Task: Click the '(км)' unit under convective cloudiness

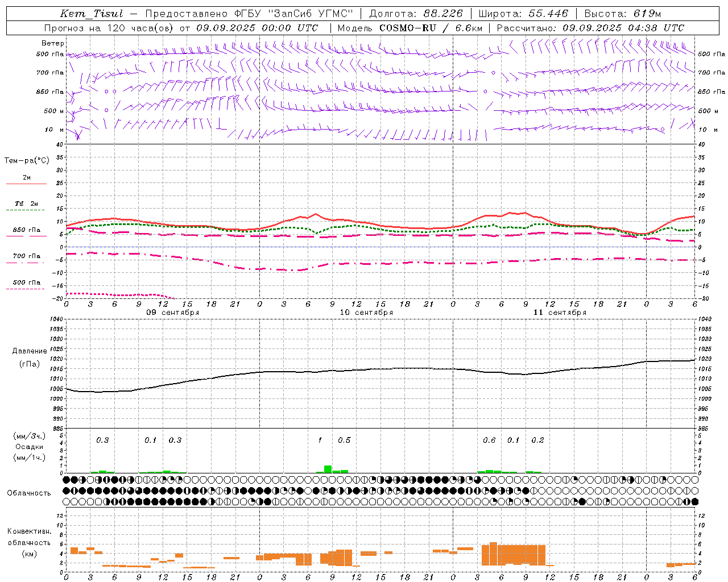Action: pos(30,553)
